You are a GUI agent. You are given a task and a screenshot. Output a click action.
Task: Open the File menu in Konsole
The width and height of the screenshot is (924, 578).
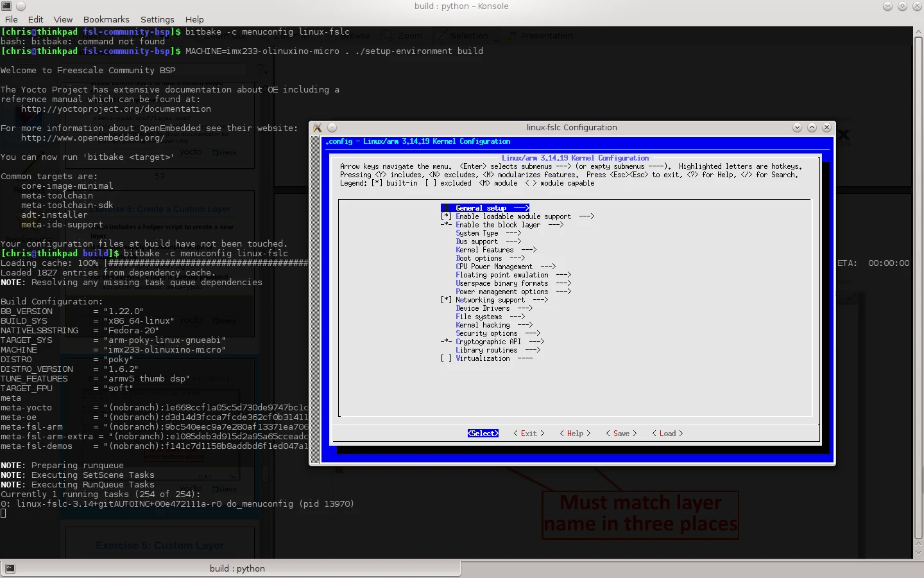coord(12,19)
